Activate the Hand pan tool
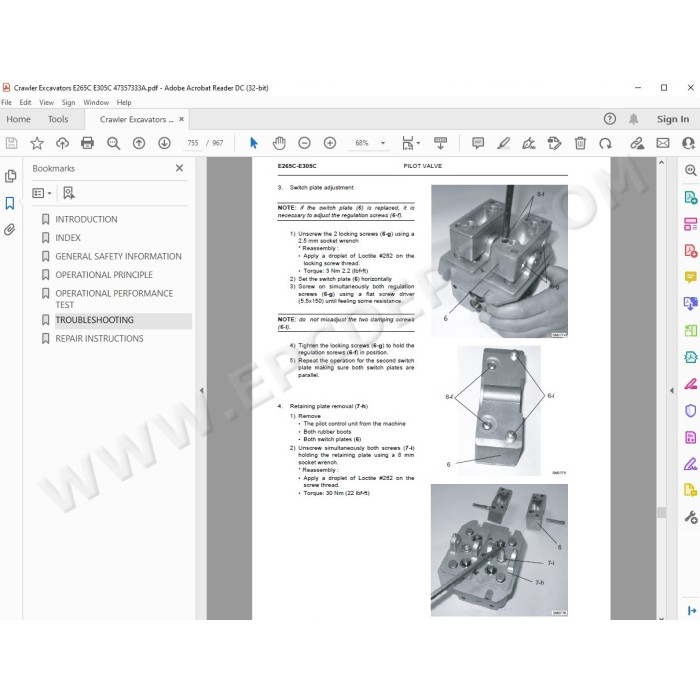700x700 pixels. 279,143
